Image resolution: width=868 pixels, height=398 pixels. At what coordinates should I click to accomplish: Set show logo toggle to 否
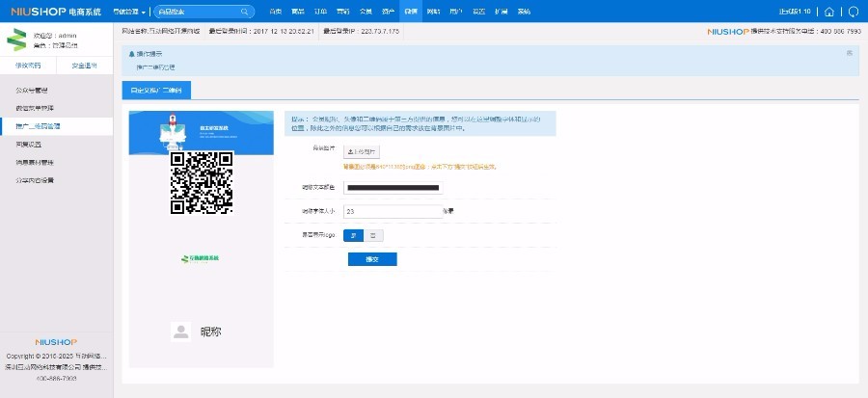click(x=373, y=235)
